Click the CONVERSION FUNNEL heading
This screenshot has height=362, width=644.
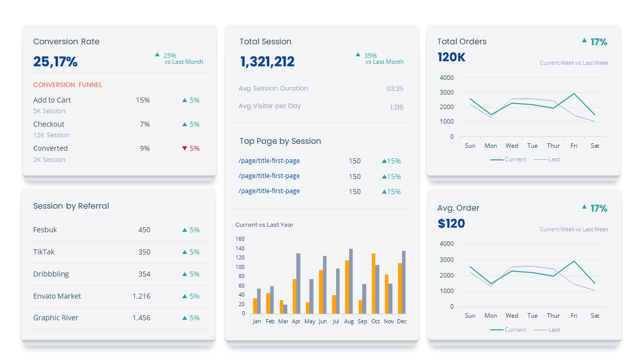(x=67, y=85)
